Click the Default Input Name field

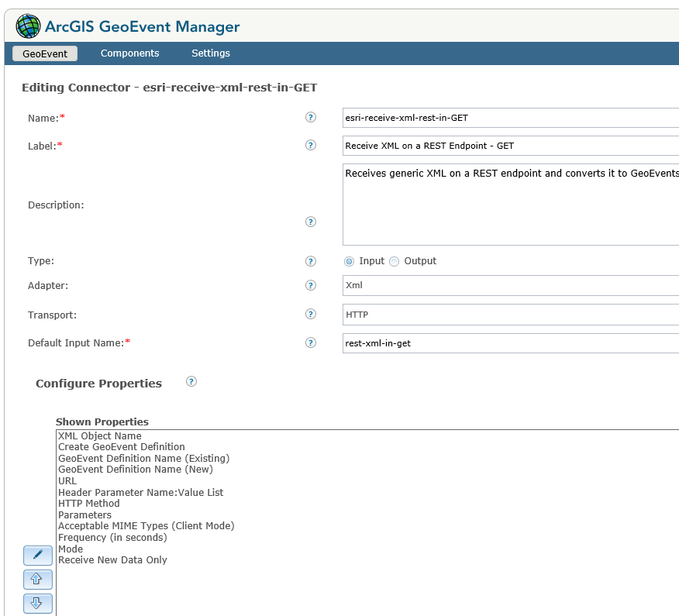tap(511, 343)
